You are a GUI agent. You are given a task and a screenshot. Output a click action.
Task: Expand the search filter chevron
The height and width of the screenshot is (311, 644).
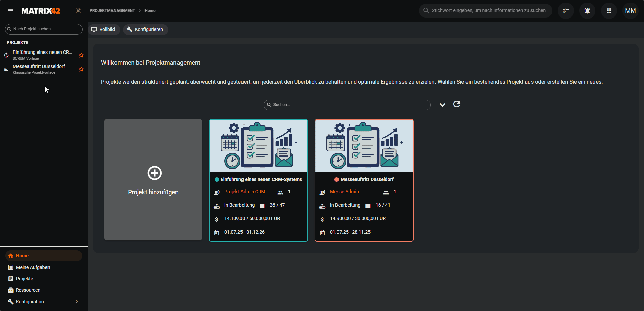coord(442,105)
